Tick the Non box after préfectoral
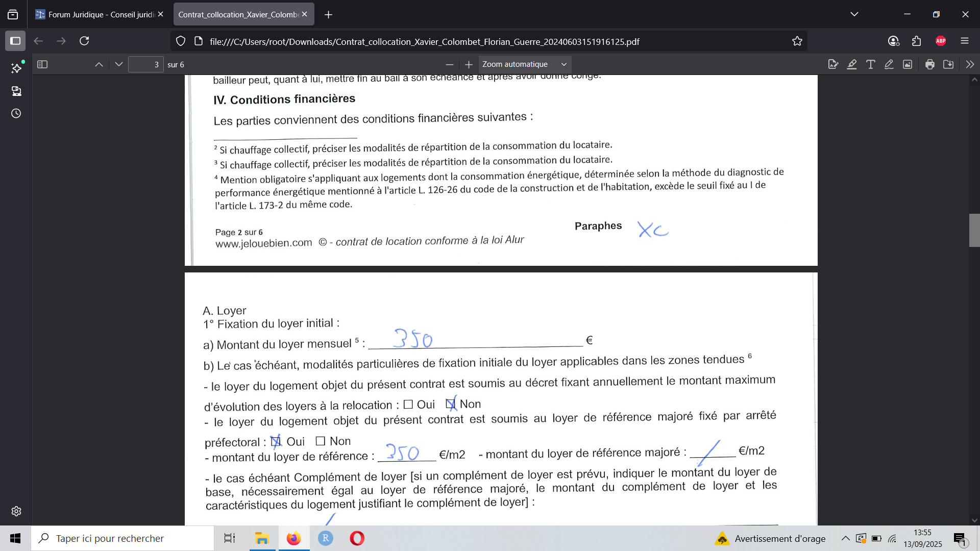 click(x=321, y=441)
